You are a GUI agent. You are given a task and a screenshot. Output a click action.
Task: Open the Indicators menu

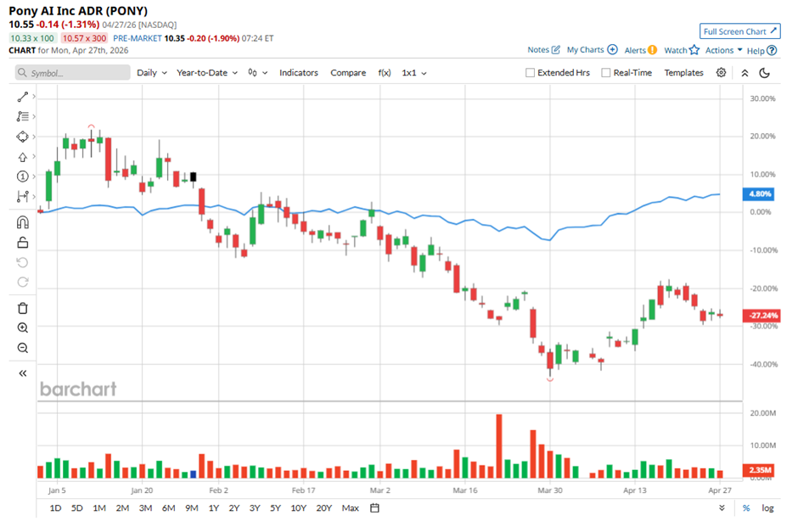[299, 73]
